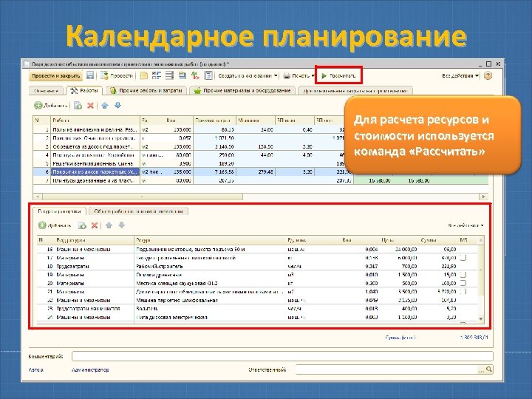Viewport: 532px width, 399px height.
Task: Click the save (floppy disk) icon
Action: point(90,75)
